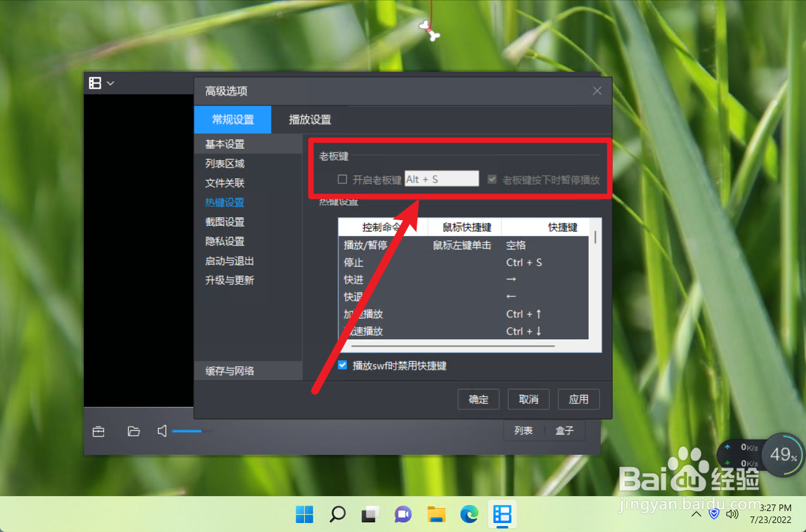Select 截图设置 in the settings sidebar
The width and height of the screenshot is (806, 532).
[225, 221]
